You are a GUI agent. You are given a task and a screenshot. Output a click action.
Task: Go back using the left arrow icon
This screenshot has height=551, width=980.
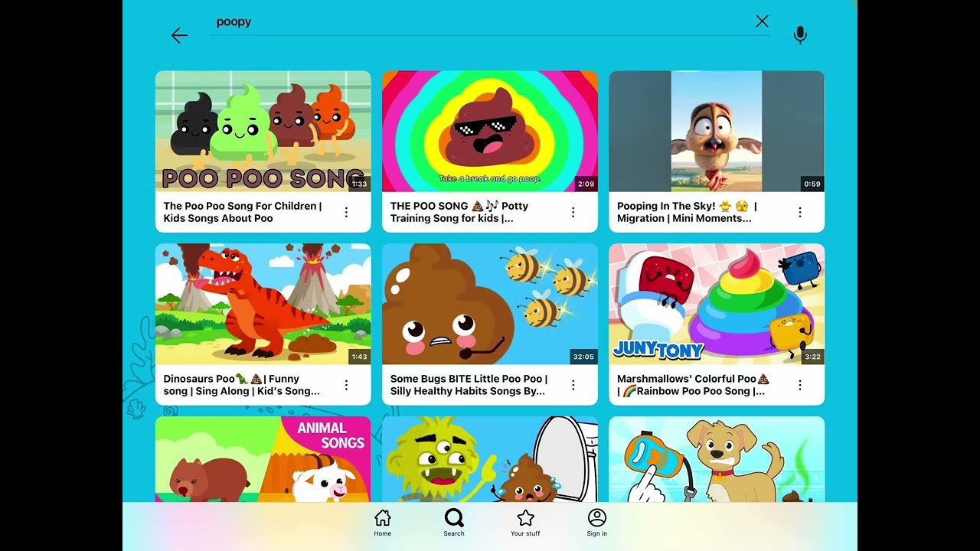click(179, 35)
